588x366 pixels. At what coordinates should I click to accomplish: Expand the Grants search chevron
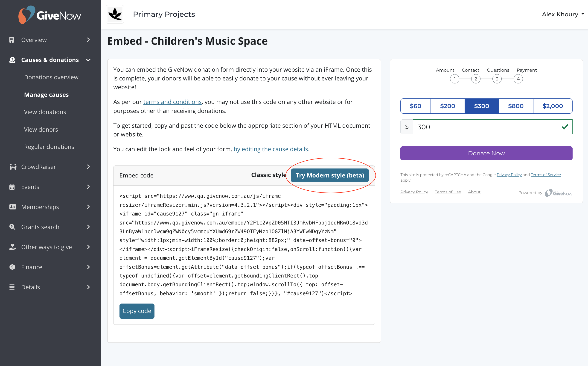[88, 227]
